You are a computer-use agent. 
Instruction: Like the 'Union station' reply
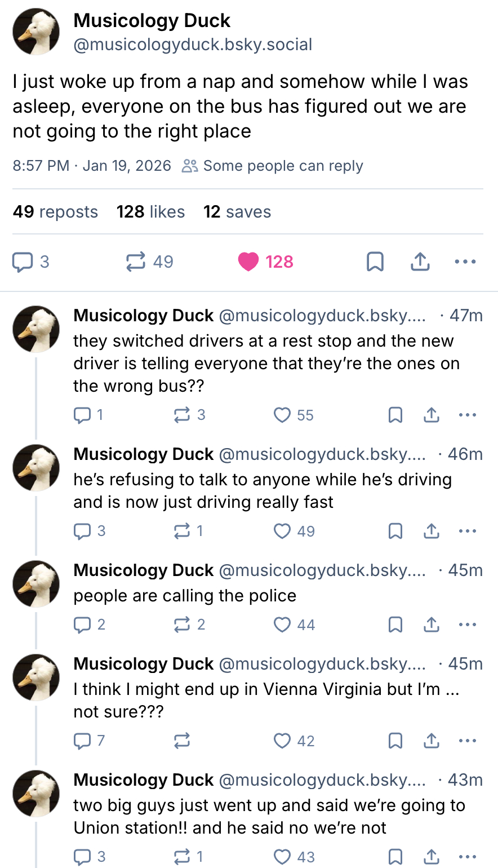click(282, 857)
